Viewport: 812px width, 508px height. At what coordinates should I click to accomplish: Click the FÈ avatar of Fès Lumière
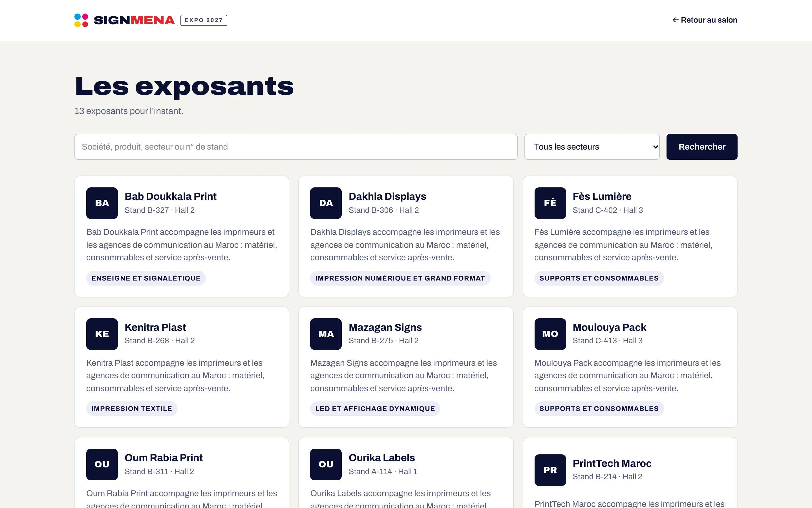[550, 203]
